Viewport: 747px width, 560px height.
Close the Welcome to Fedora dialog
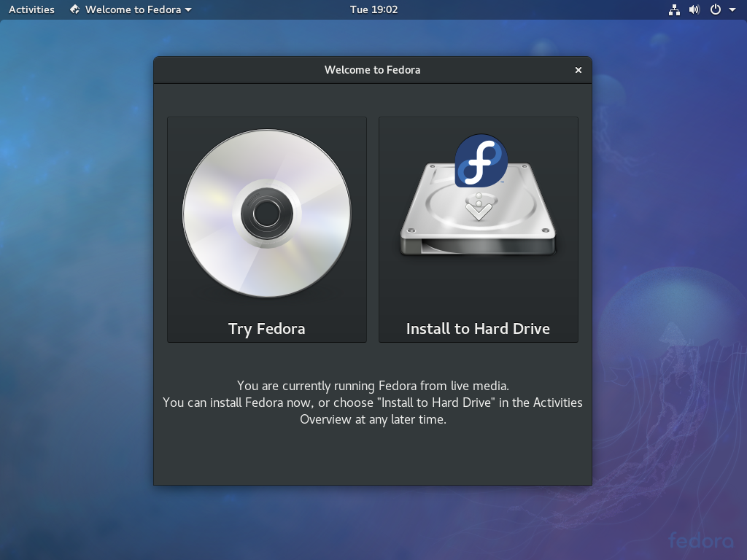coord(578,70)
